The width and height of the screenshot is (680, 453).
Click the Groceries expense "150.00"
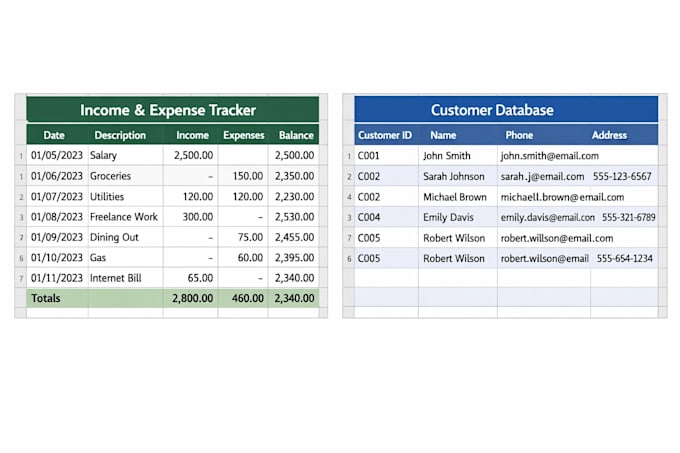pyautogui.click(x=248, y=176)
